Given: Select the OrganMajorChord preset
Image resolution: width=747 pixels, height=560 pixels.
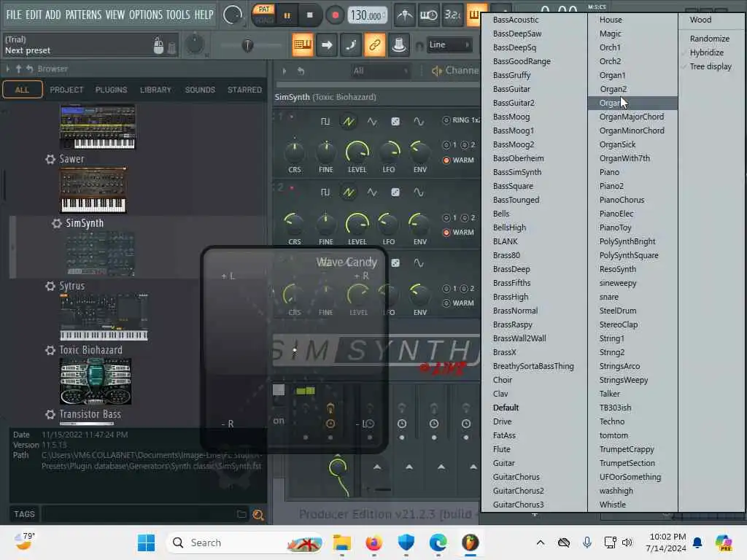Looking at the screenshot, I should click(x=632, y=117).
